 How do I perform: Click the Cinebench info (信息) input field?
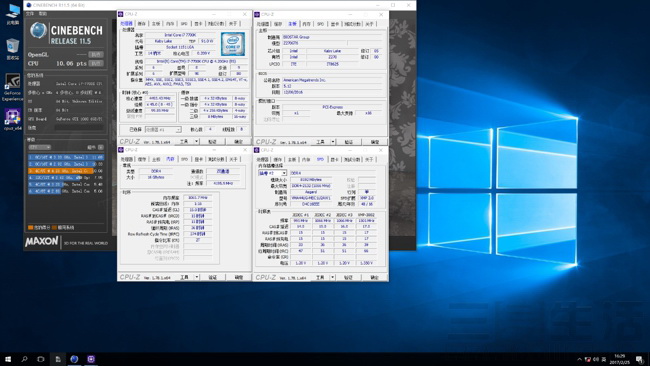79,128
